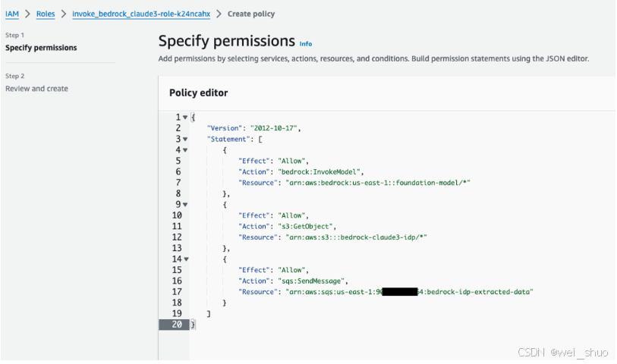Image resolution: width=617 pixels, height=364 pixels.
Task: Collapse the Statement fold arrow on line 3
Action: [x=185, y=139]
